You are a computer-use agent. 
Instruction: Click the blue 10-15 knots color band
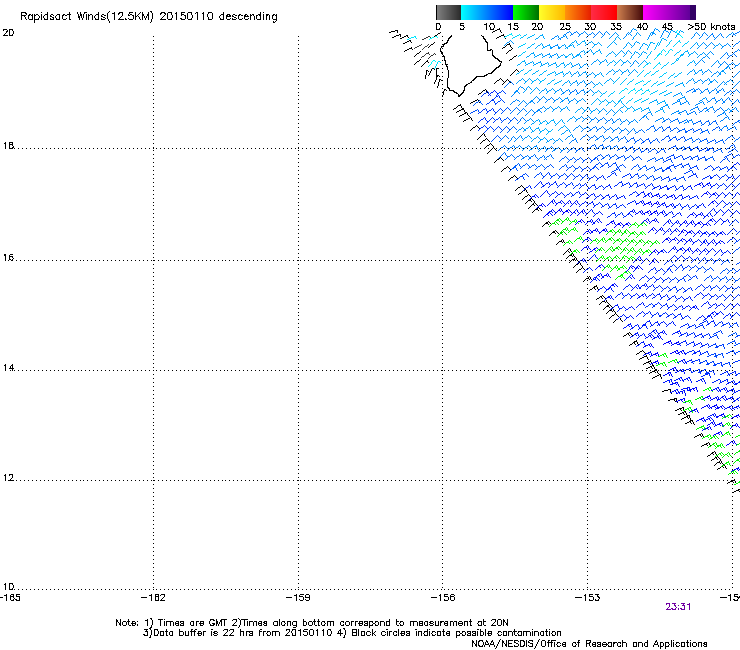pyautogui.click(x=500, y=12)
